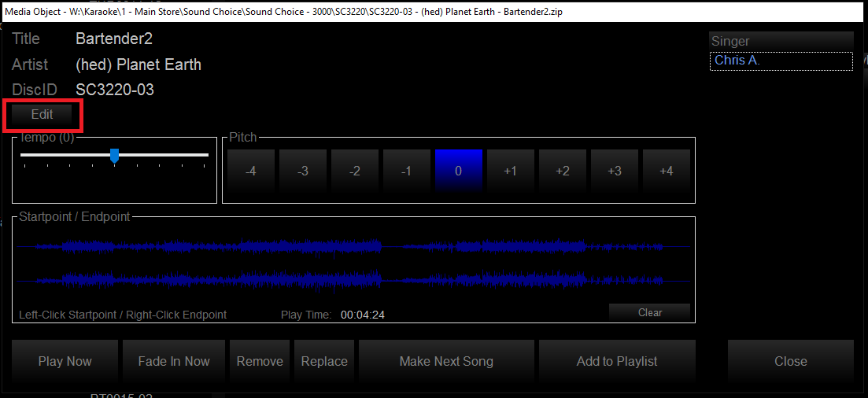
Task: Choose pitch +2 button
Action: [x=562, y=171]
